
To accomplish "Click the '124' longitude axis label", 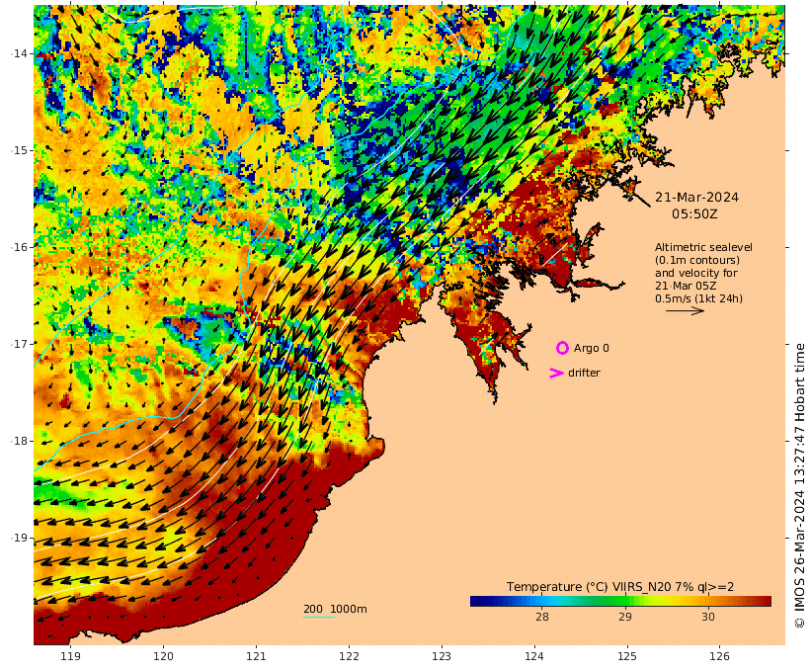I will tap(534, 656).
